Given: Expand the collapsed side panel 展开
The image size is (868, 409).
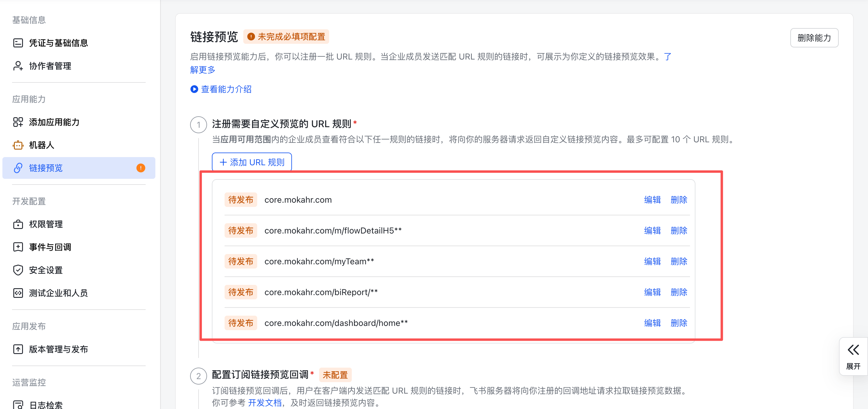Looking at the screenshot, I should [x=853, y=356].
